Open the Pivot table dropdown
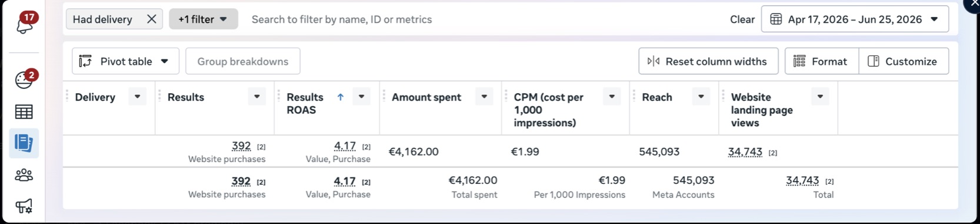The height and width of the screenshot is (224, 980). (125, 61)
